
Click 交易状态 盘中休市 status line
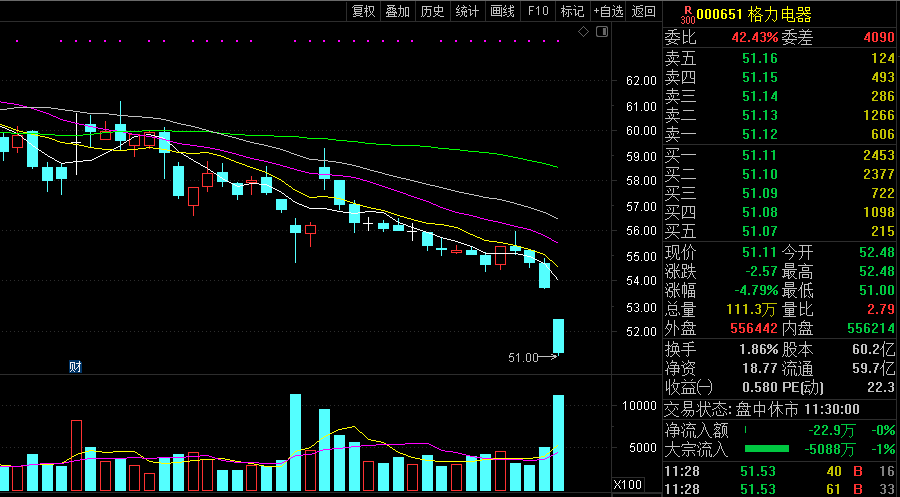(762, 409)
